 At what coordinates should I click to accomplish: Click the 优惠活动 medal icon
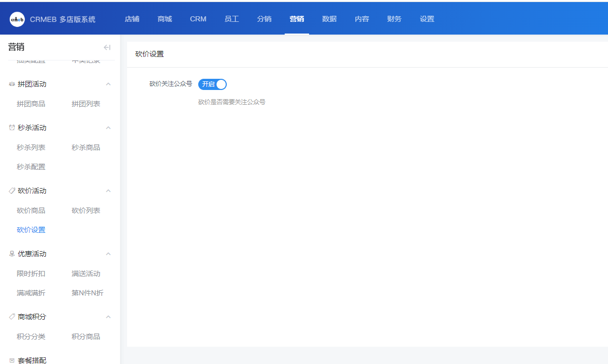pyautogui.click(x=12, y=254)
